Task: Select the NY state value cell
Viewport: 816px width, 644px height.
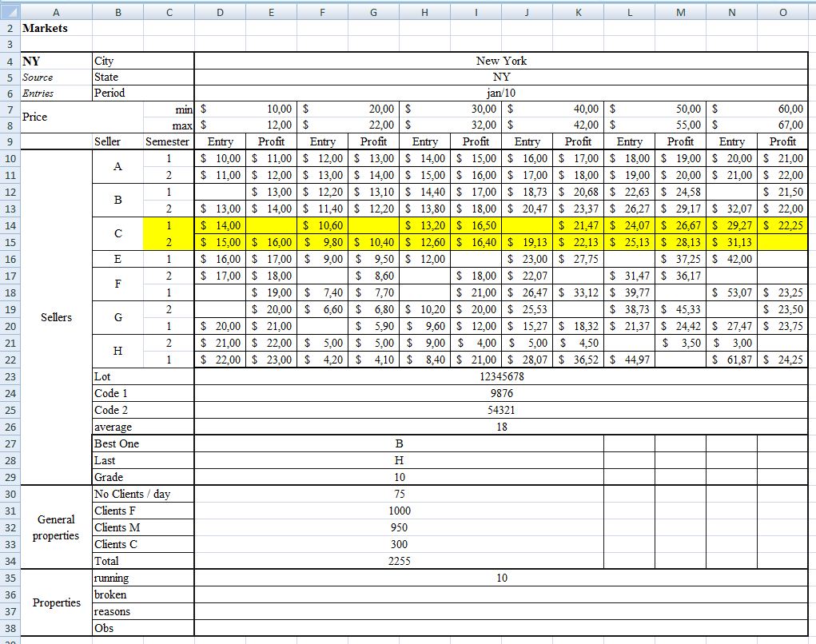Action: coord(500,77)
